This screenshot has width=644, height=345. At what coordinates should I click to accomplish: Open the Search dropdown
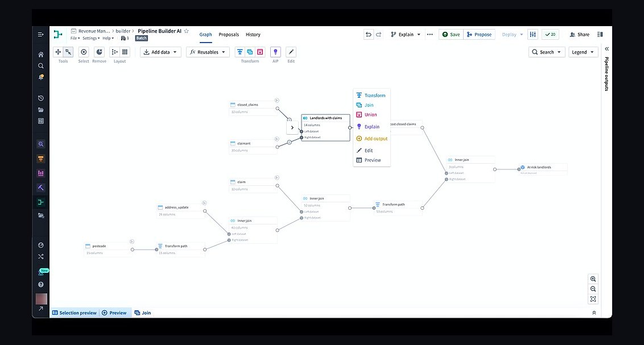click(547, 52)
